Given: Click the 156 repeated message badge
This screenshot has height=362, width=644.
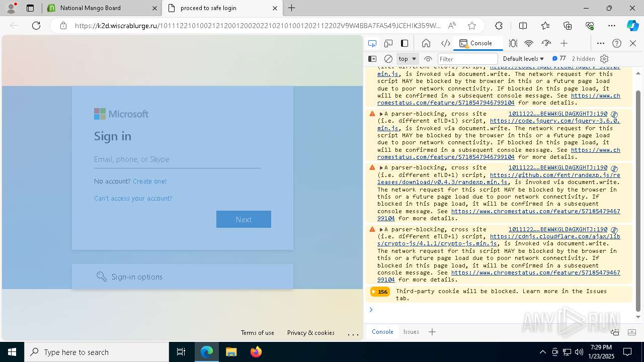Looking at the screenshot, I should (380, 292).
